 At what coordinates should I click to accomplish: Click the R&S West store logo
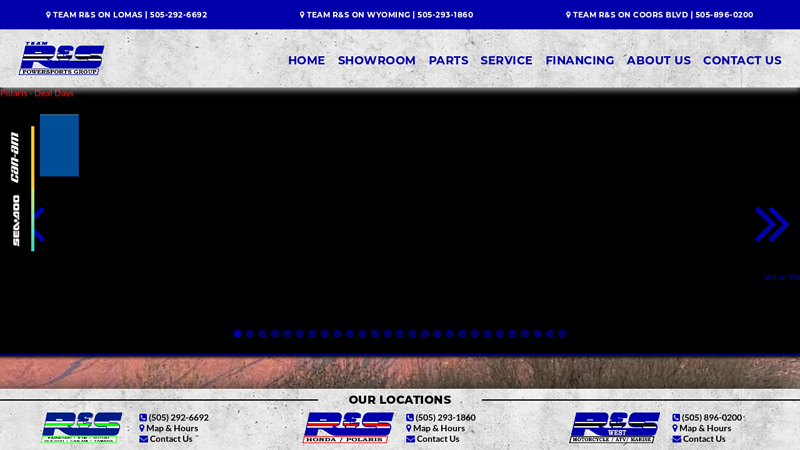(x=614, y=428)
